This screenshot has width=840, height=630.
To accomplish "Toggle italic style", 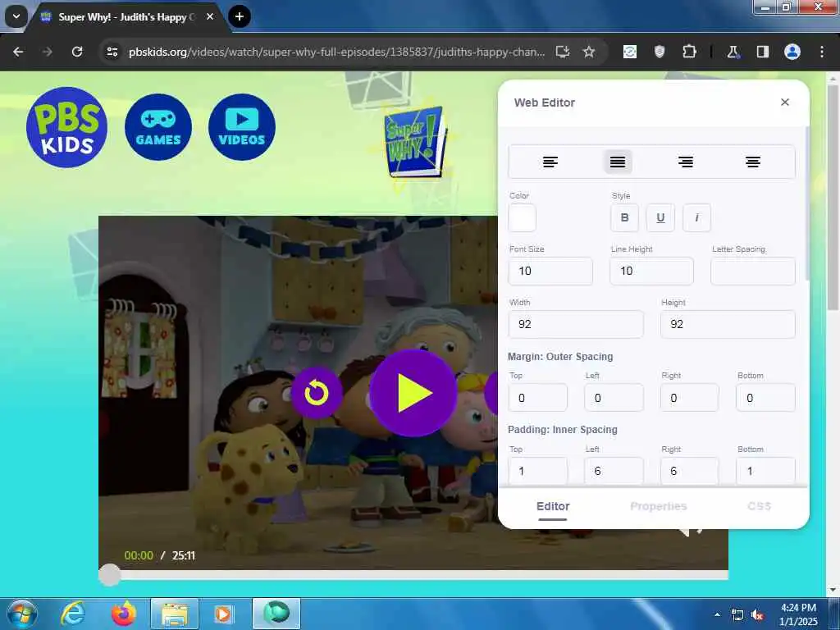I will click(696, 218).
